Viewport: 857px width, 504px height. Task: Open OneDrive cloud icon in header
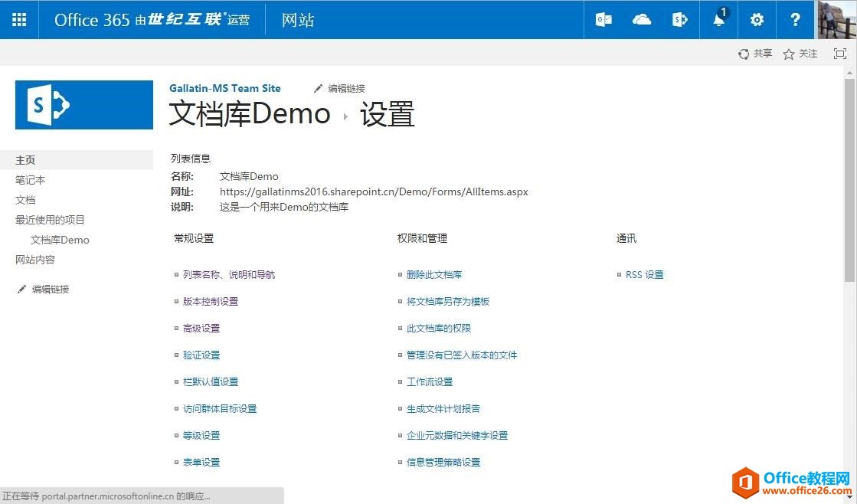coord(642,20)
